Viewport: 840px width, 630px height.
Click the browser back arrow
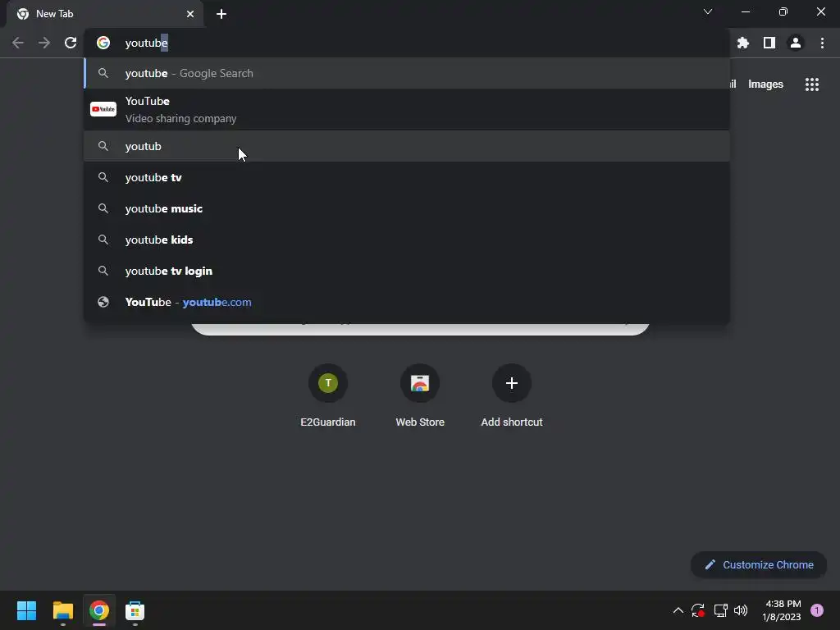(18, 43)
